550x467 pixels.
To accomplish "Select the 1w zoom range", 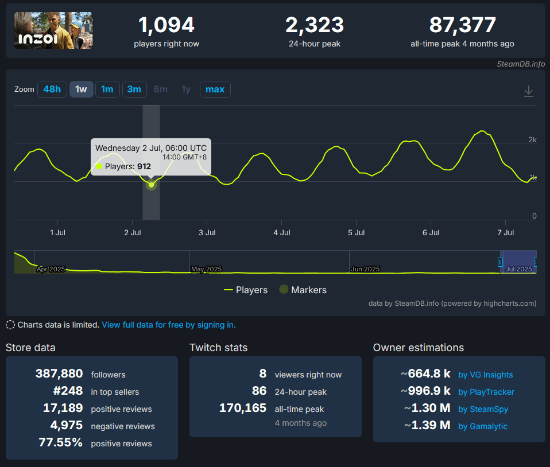I will tap(81, 89).
